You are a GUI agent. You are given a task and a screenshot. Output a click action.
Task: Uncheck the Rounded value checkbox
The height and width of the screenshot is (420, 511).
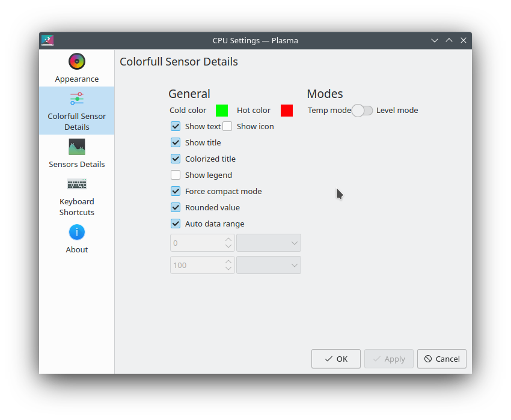(176, 207)
